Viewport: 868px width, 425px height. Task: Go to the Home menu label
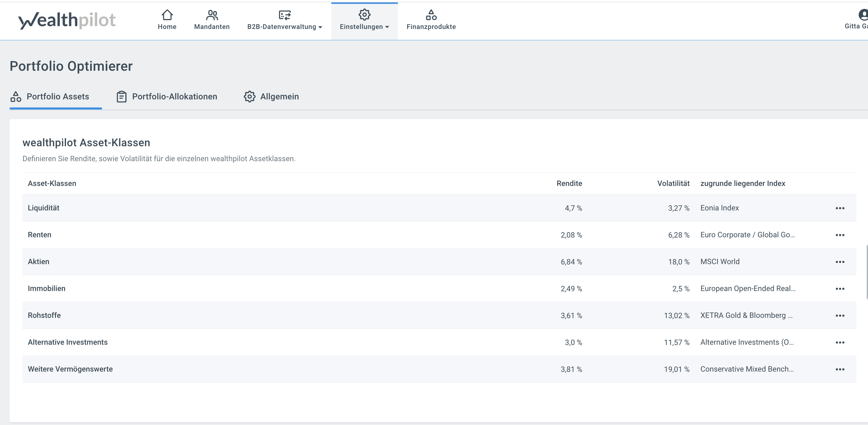[x=167, y=27]
